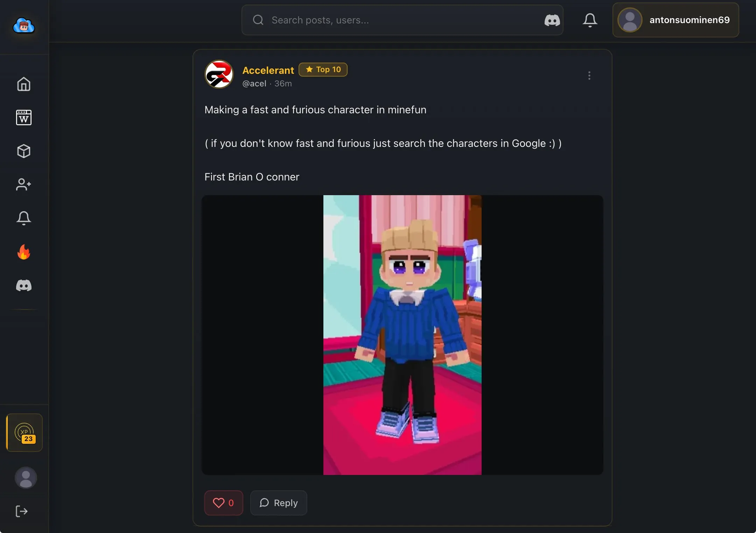Open the top bar notification bell
The image size is (756, 533).
click(x=590, y=20)
